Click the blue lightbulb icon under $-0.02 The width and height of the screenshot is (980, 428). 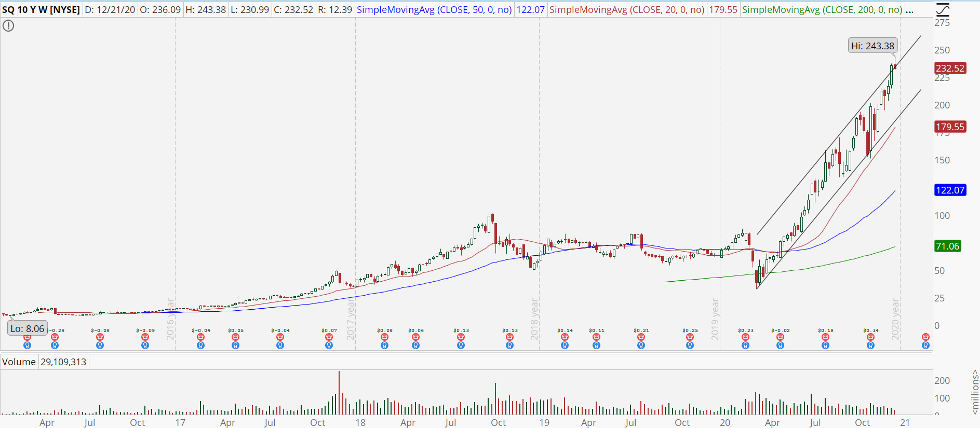[780, 346]
